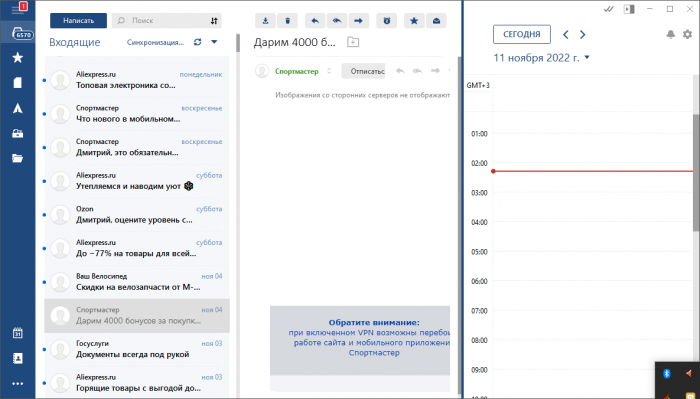Viewport: 700px width, 399px height.
Task: Open Спортмастер email Что нового в мобильном
Action: coord(137,114)
